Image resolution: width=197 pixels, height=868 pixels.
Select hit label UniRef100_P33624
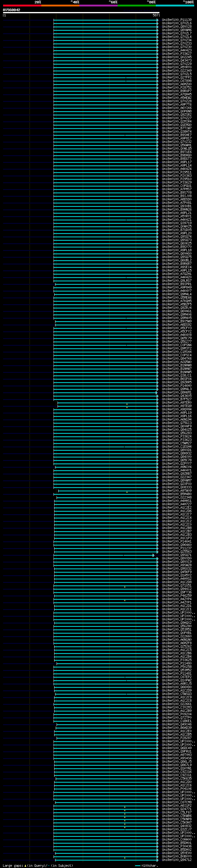point(176,436)
